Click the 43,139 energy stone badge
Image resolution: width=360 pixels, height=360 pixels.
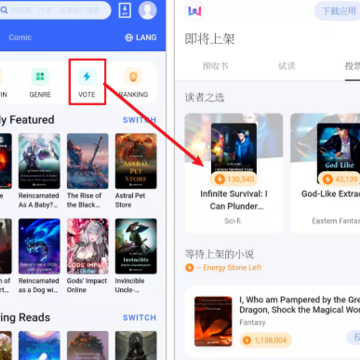click(339, 179)
